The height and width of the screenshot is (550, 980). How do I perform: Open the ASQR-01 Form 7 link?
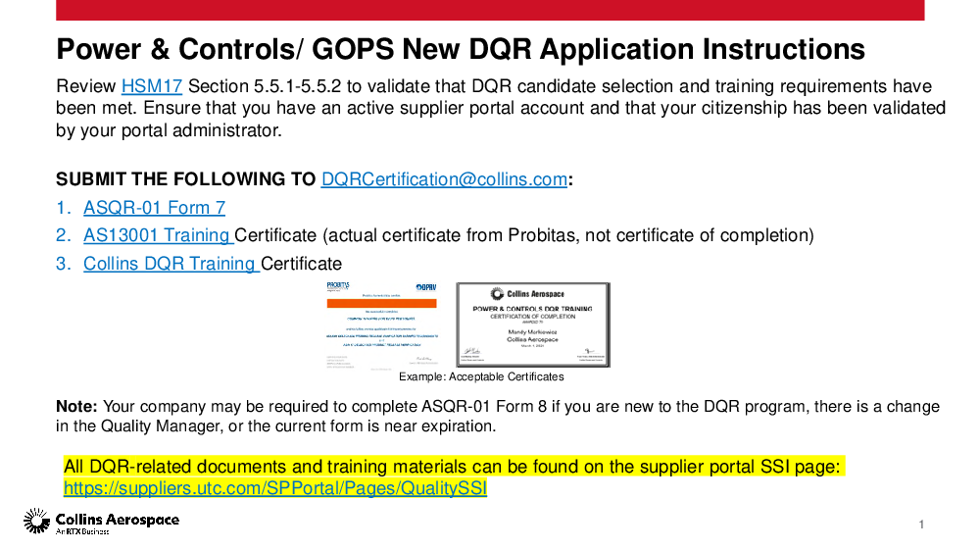tap(155, 208)
